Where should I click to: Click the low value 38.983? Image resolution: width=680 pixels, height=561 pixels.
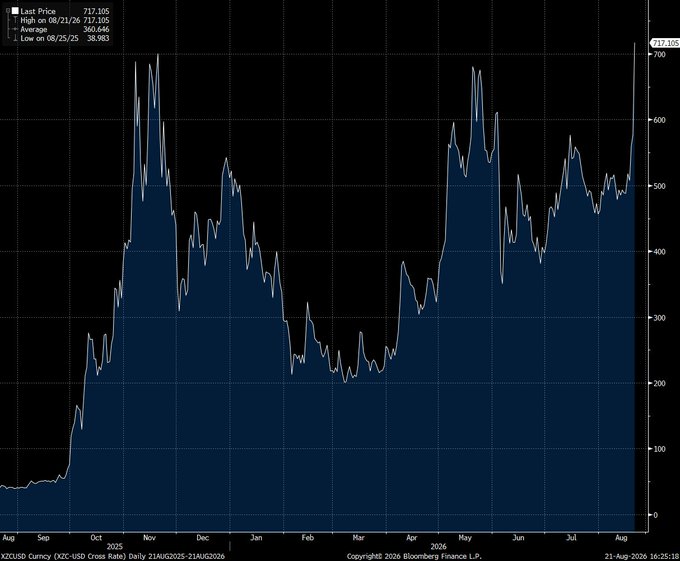pos(98,38)
